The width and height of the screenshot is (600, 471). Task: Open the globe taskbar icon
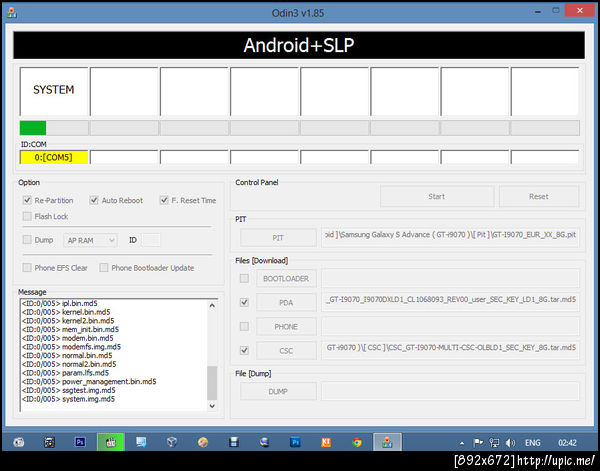tap(264, 442)
